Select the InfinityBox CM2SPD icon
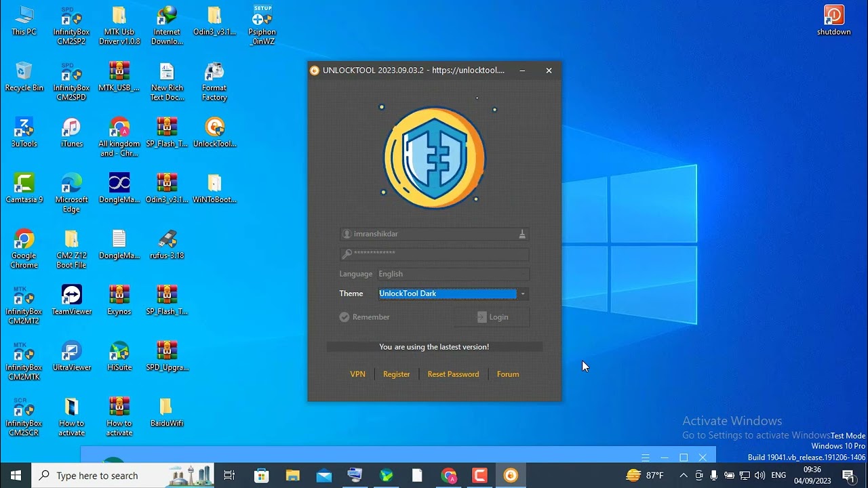The width and height of the screenshot is (868, 488). [71, 81]
